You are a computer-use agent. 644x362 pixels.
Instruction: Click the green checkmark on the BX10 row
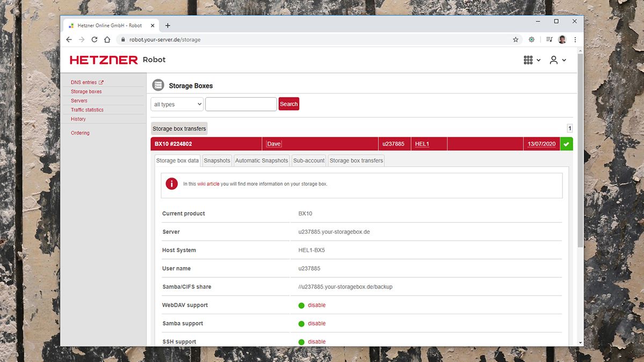click(x=566, y=143)
